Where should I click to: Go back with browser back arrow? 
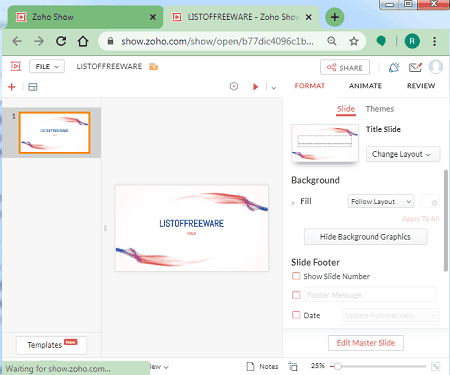[17, 41]
